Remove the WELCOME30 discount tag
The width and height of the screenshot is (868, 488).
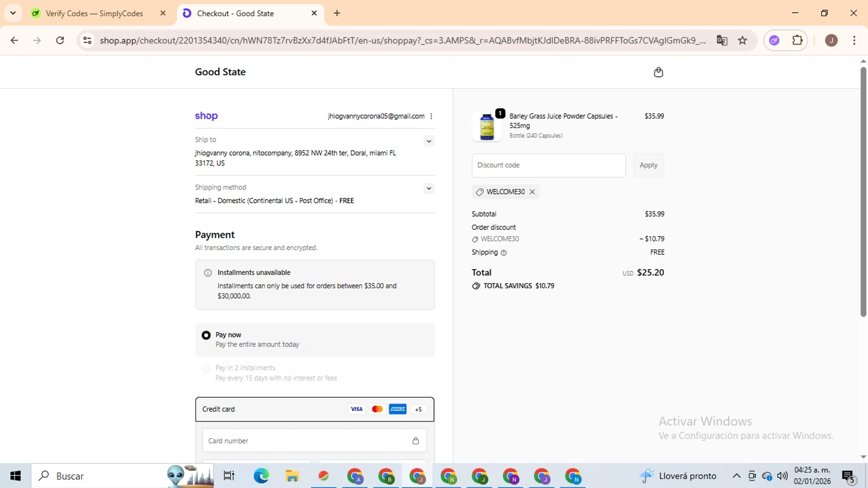(x=532, y=192)
